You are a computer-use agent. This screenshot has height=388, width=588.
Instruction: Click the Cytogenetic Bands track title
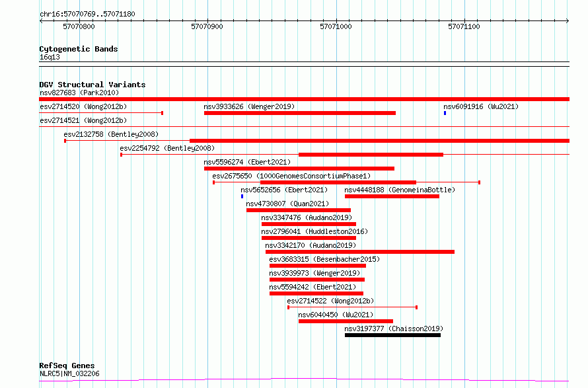tap(79, 49)
